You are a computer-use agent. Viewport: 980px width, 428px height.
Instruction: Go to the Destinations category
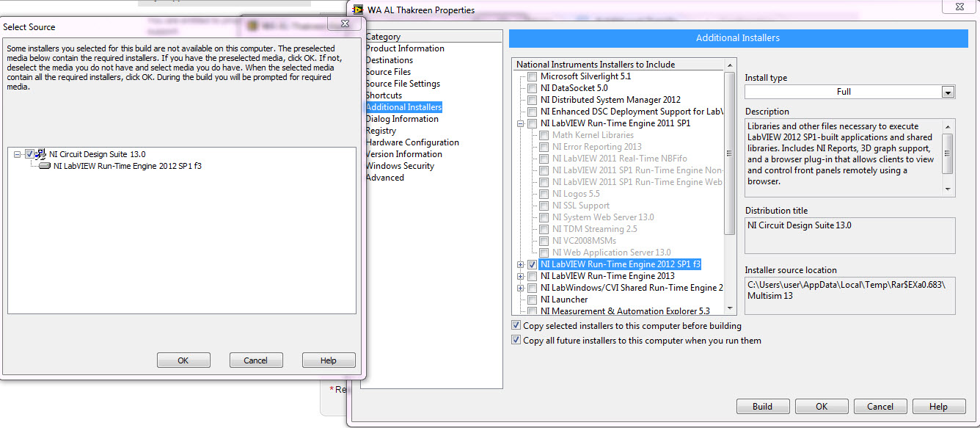[x=389, y=60]
